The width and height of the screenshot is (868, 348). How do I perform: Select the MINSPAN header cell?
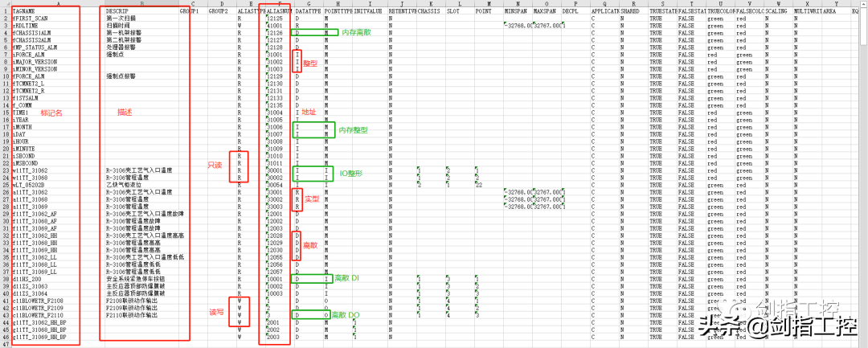517,11
